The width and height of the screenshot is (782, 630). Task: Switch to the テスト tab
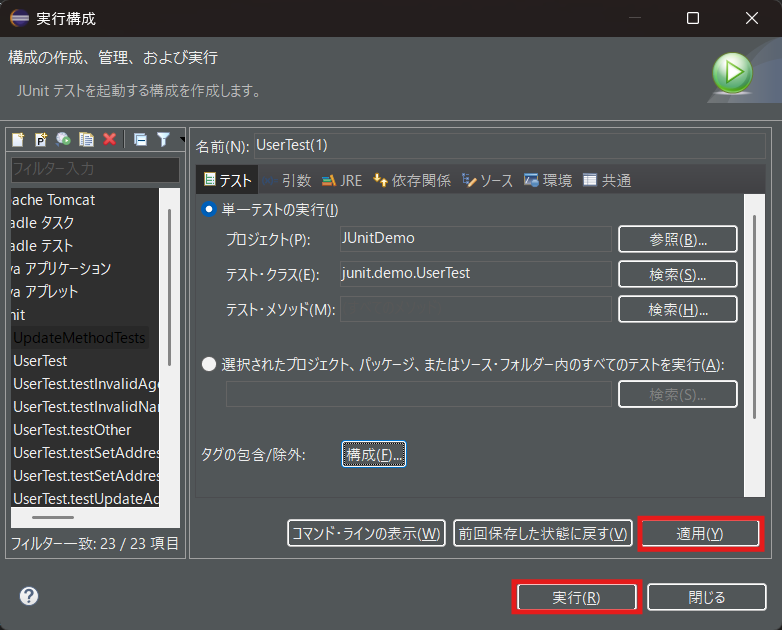[228, 180]
